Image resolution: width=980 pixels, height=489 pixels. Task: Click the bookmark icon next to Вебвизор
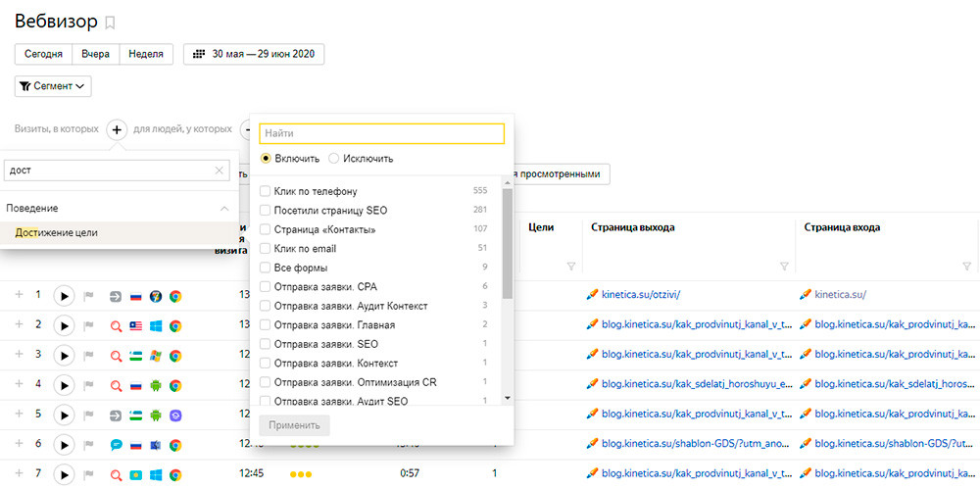click(x=110, y=23)
